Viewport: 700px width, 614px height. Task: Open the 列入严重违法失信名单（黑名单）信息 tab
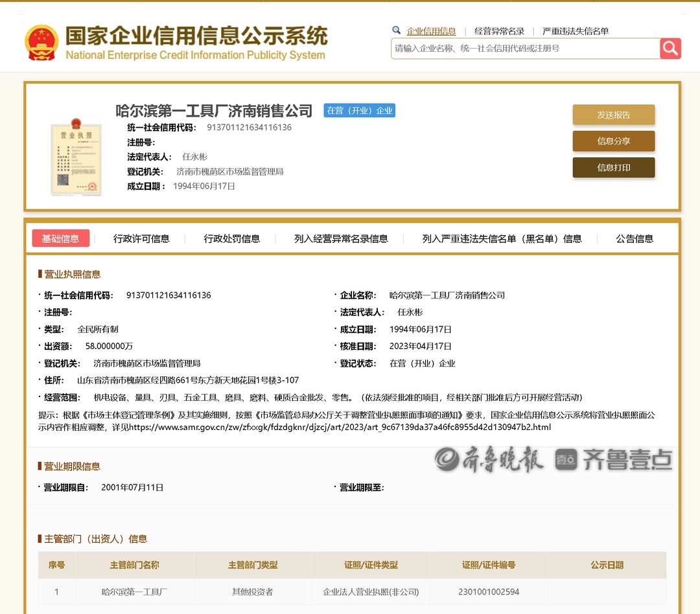tap(502, 238)
